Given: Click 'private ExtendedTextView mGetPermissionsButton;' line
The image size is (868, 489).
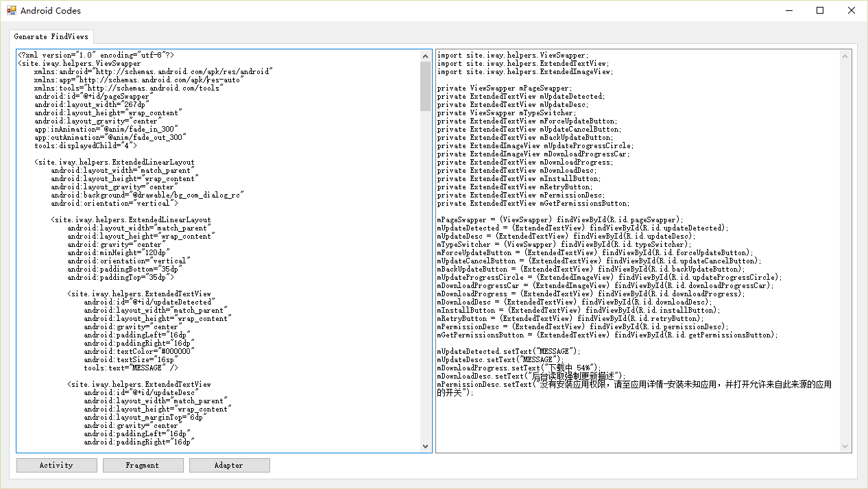Looking at the screenshot, I should point(533,203).
